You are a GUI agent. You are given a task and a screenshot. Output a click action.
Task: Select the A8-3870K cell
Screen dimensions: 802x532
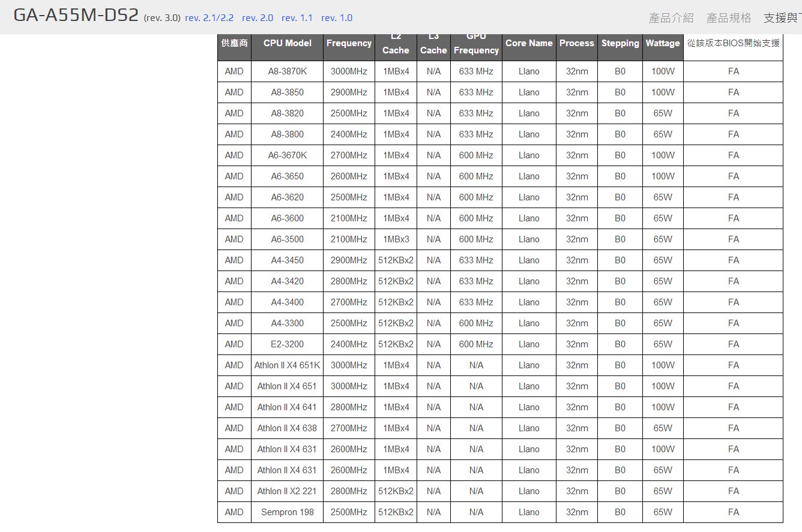coord(288,71)
